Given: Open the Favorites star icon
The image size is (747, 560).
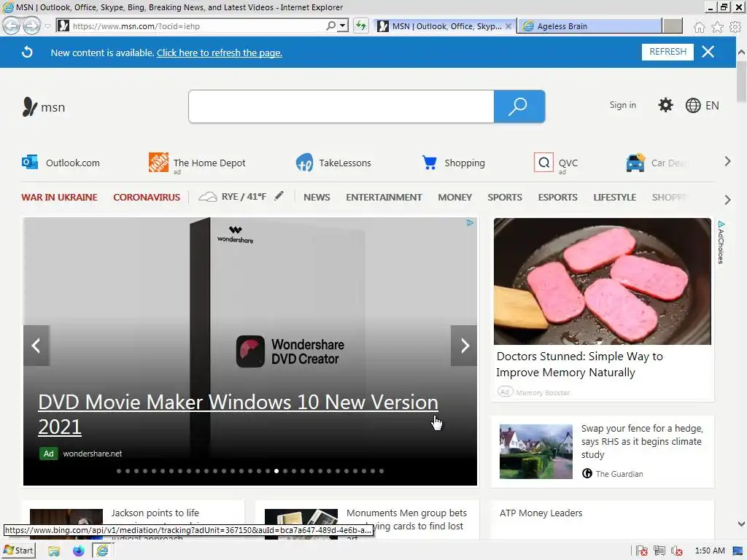Looking at the screenshot, I should [x=717, y=27].
